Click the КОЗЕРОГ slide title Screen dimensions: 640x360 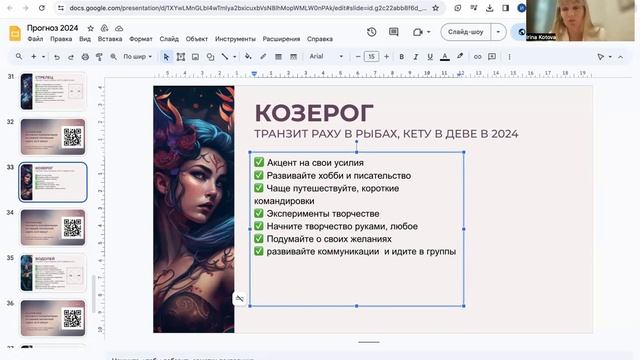pyautogui.click(x=314, y=113)
